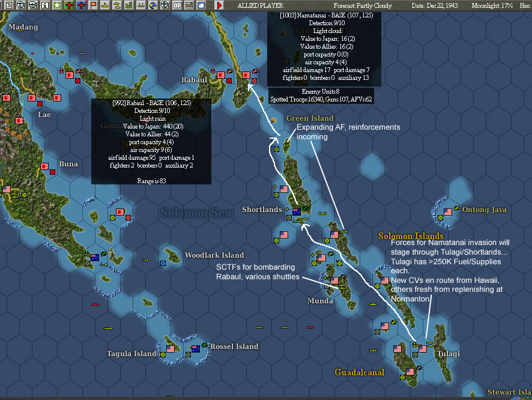
Task: Select the US flag on Guadalcanal
Action: (x=410, y=372)
